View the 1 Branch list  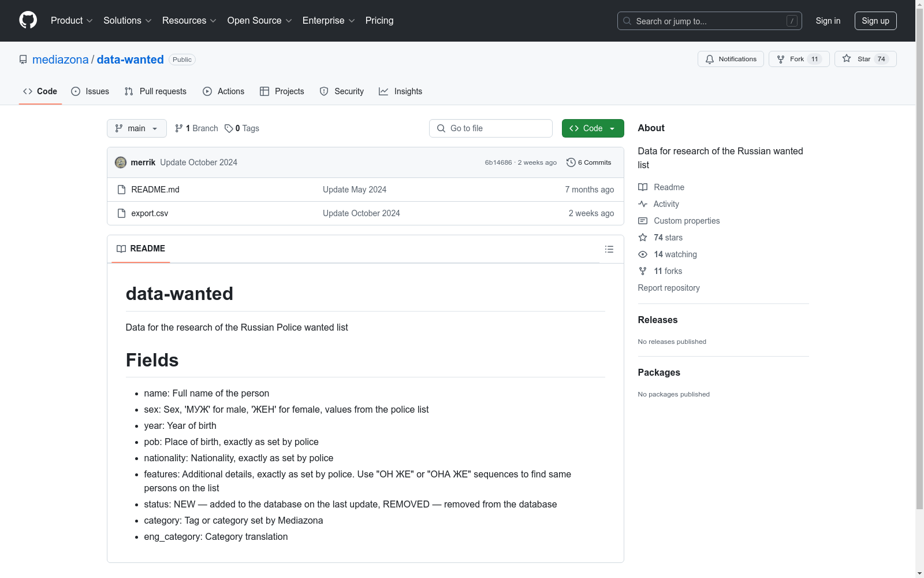[196, 128]
